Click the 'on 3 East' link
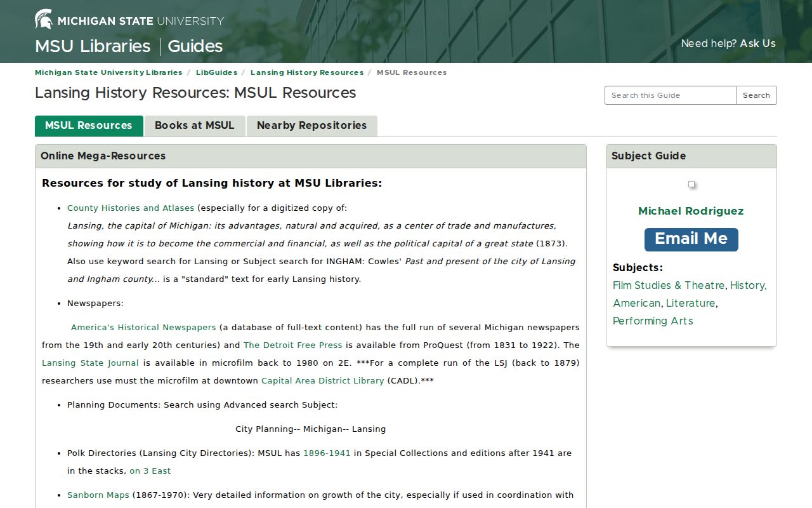 tap(150, 471)
